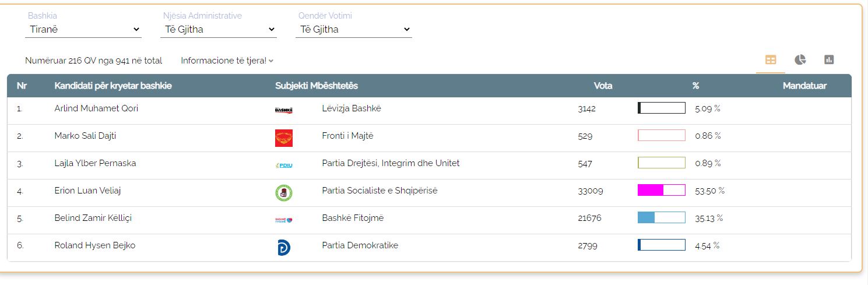The width and height of the screenshot is (868, 285).
Task: Click vote count 21676
Action: coord(589,219)
